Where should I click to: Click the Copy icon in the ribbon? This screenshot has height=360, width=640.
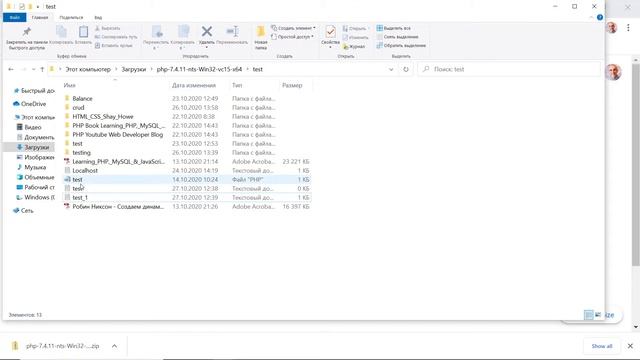coord(61,32)
